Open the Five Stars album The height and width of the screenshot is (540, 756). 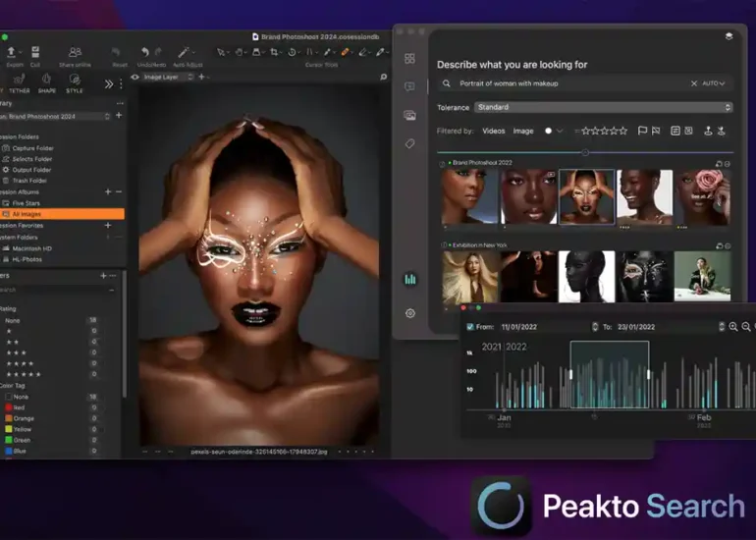pos(27,203)
